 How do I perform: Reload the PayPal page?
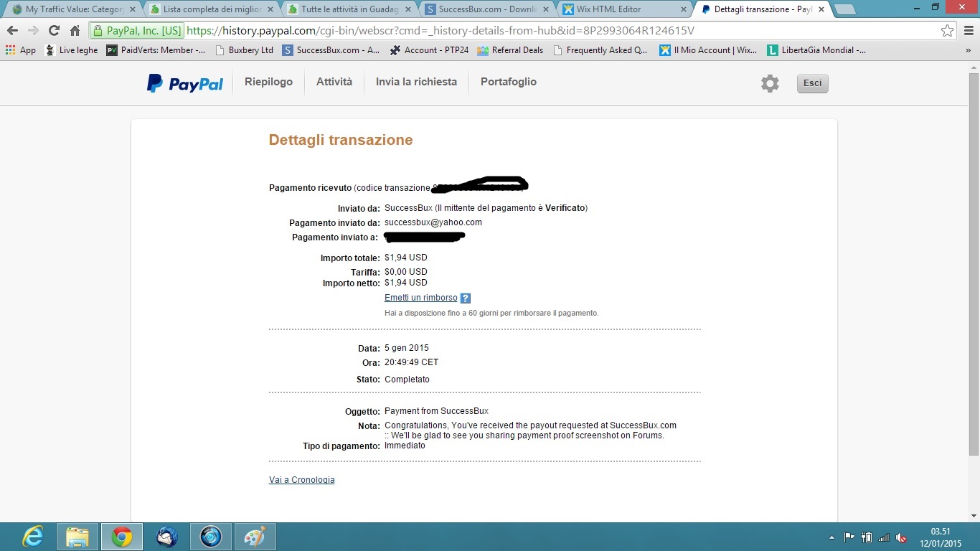(54, 31)
